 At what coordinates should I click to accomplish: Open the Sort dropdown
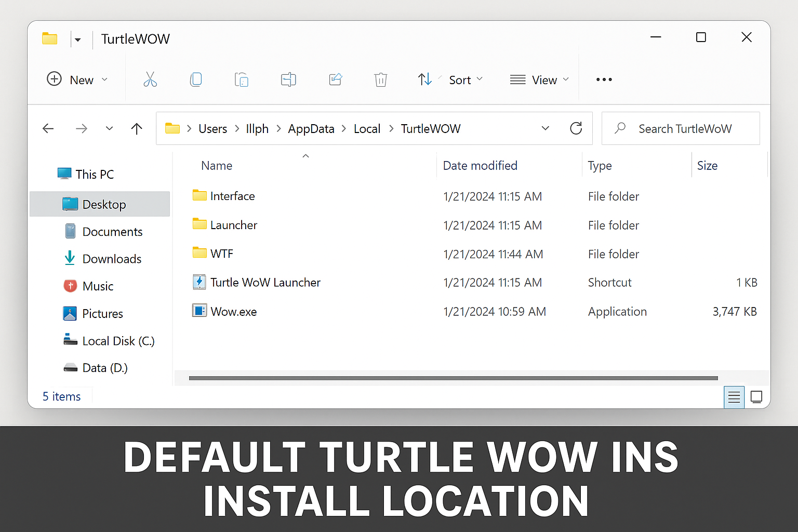pos(450,79)
